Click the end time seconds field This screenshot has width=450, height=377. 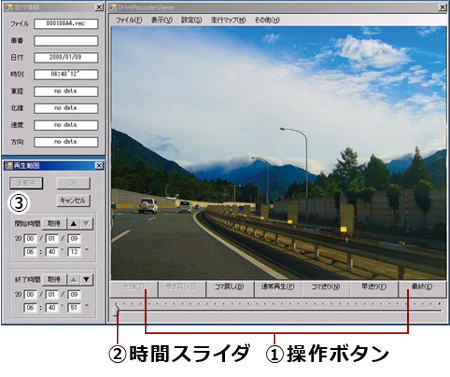(x=74, y=307)
